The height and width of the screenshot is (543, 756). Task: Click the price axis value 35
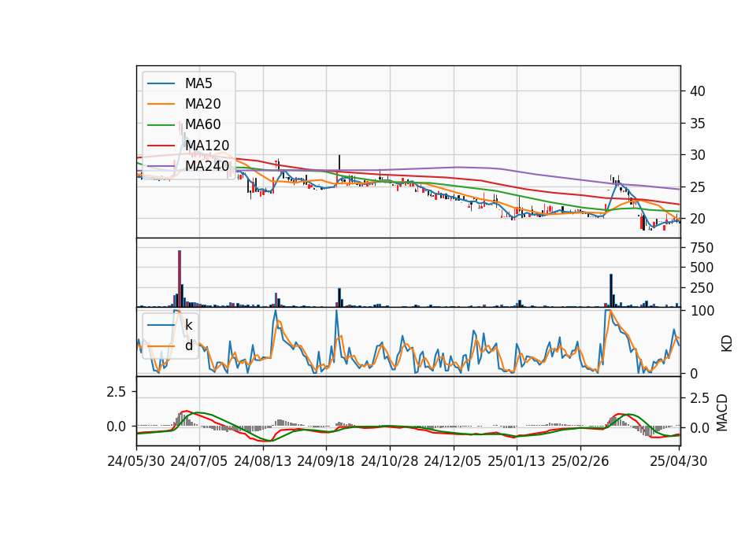click(698, 124)
